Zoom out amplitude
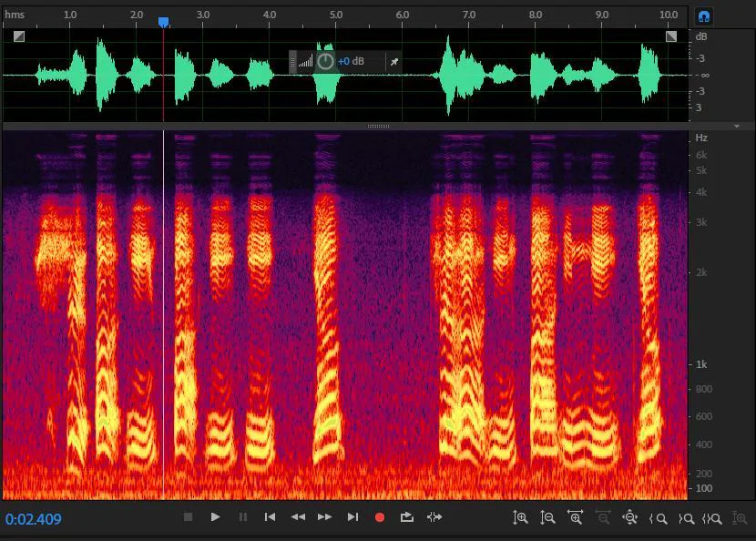 (x=547, y=518)
